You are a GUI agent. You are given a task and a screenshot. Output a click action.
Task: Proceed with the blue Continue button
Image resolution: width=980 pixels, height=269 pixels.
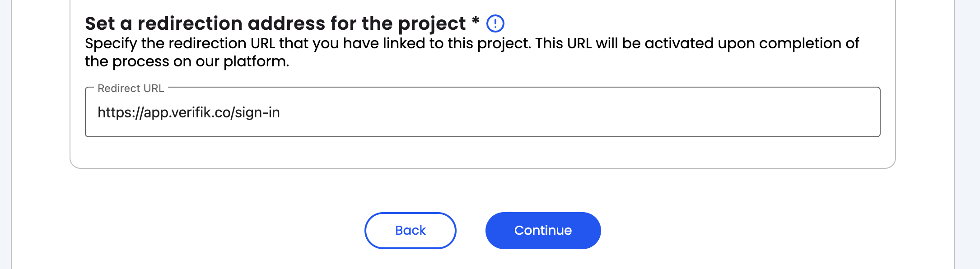tap(543, 230)
